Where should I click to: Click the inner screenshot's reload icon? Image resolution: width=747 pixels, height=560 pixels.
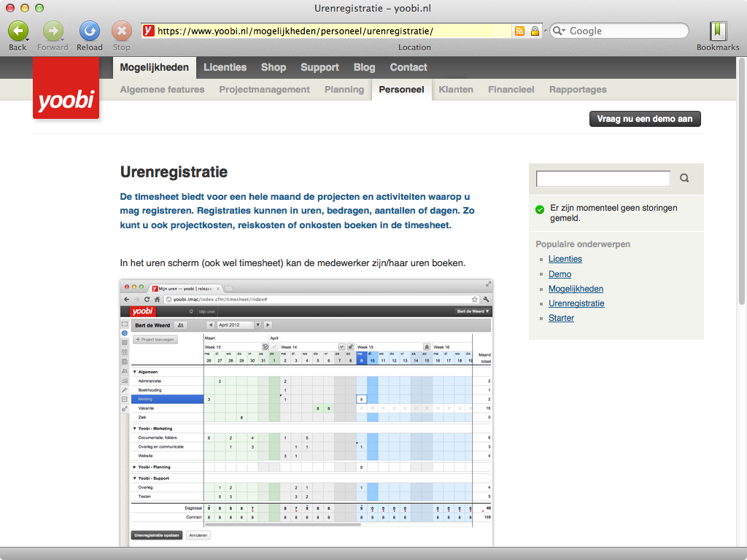[x=147, y=300]
